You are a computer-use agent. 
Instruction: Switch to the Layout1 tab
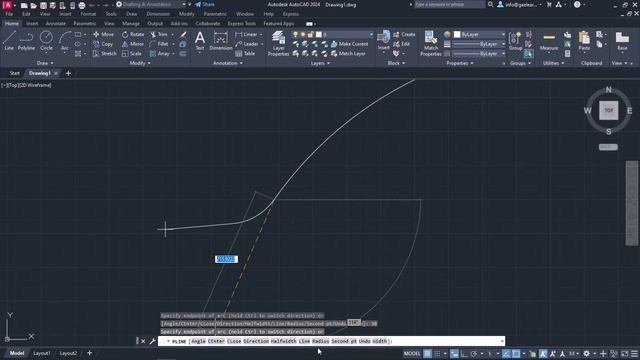tap(42, 353)
